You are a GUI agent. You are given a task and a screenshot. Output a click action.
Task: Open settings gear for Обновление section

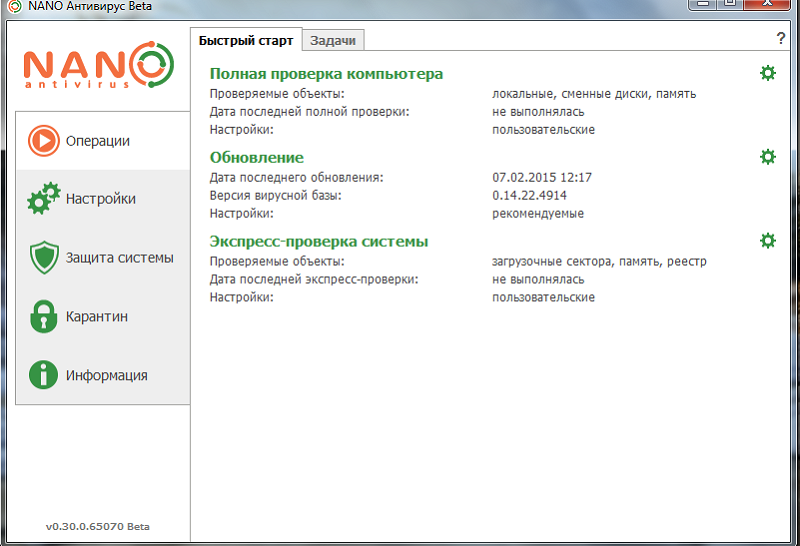[767, 157]
